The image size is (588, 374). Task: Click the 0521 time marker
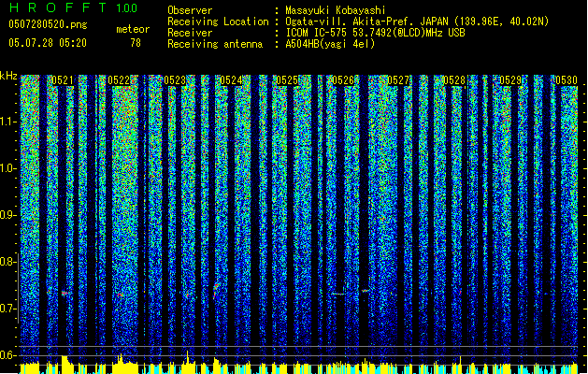63,80
